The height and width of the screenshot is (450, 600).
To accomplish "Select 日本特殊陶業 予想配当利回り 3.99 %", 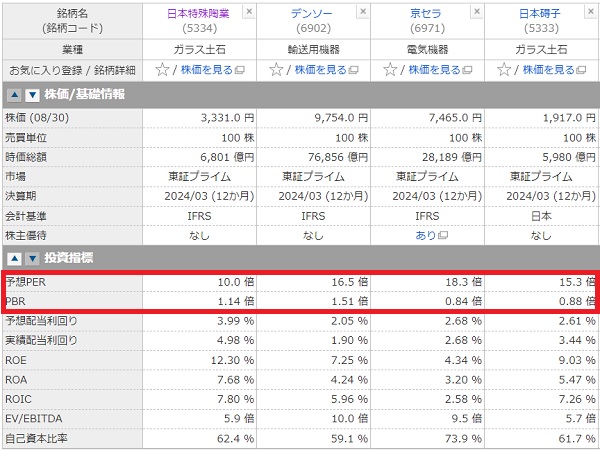I will tap(234, 321).
